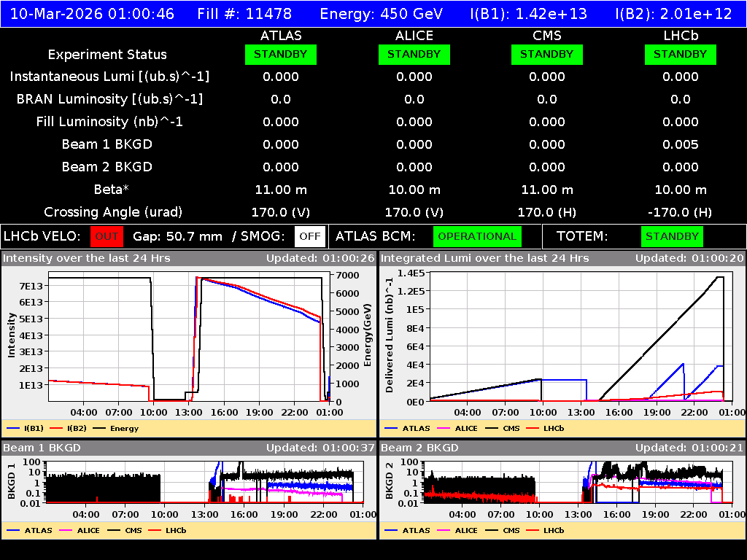Click the CMS STANDBY status indicator
The image size is (747, 560).
pos(547,54)
